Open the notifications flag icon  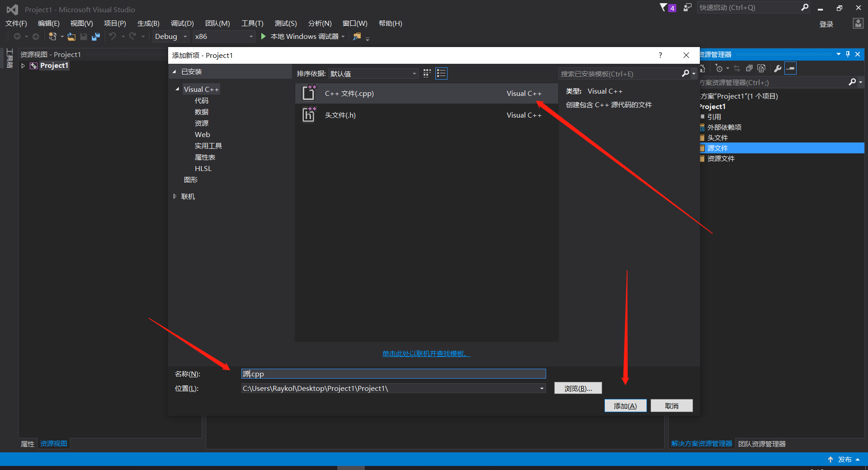pos(663,7)
